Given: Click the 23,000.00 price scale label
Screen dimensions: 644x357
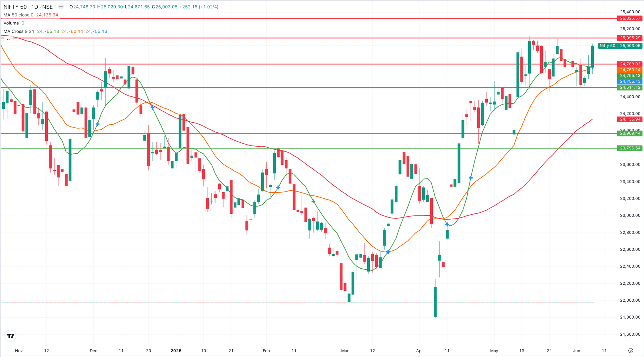Looking at the screenshot, I should [630, 216].
